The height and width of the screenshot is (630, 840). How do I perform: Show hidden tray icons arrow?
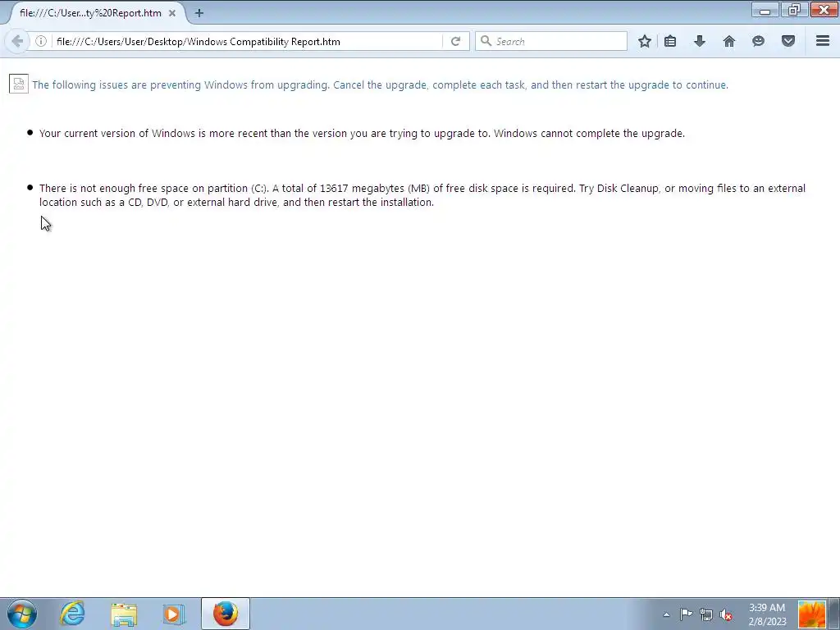pos(666,614)
